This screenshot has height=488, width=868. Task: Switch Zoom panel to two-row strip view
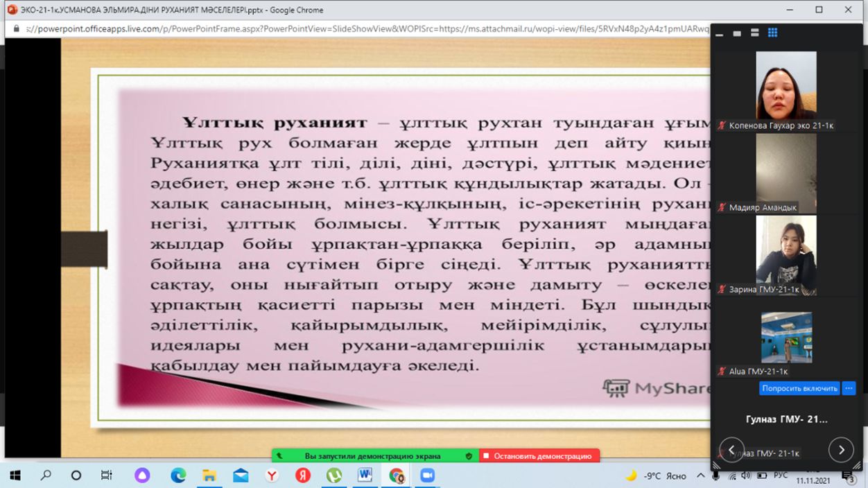point(754,33)
